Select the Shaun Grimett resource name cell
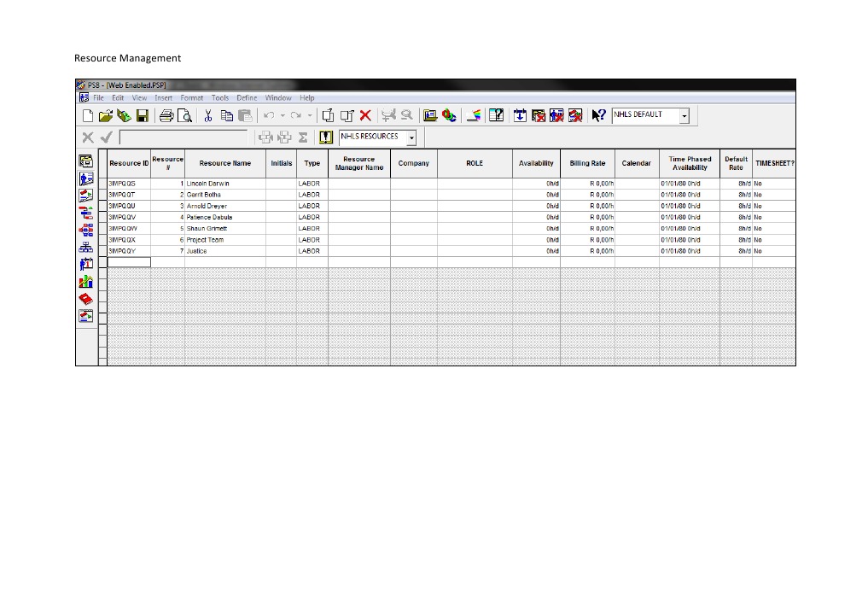 pyautogui.click(x=225, y=229)
